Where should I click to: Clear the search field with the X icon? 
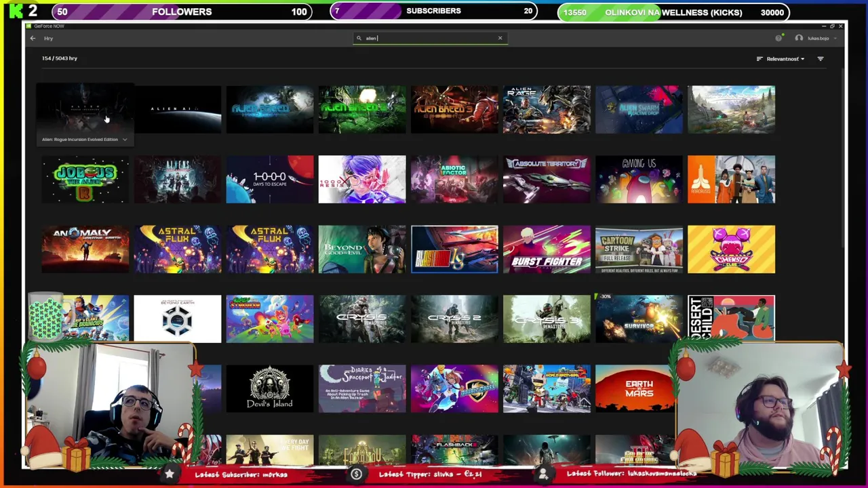pos(500,38)
